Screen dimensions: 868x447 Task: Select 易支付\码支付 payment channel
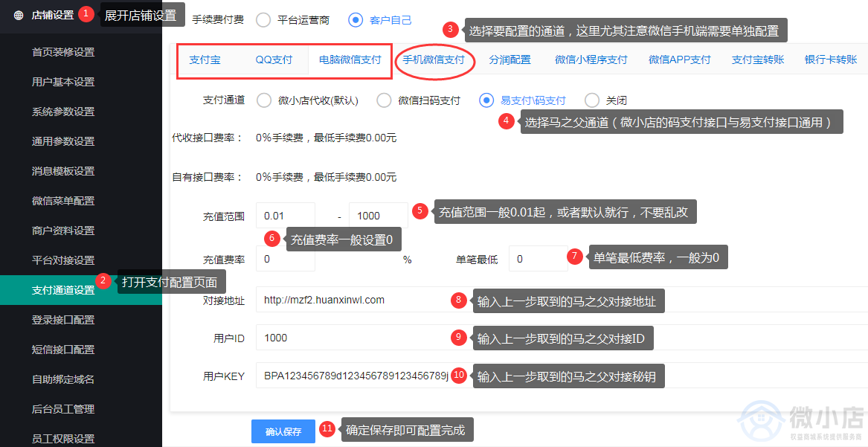pos(486,100)
